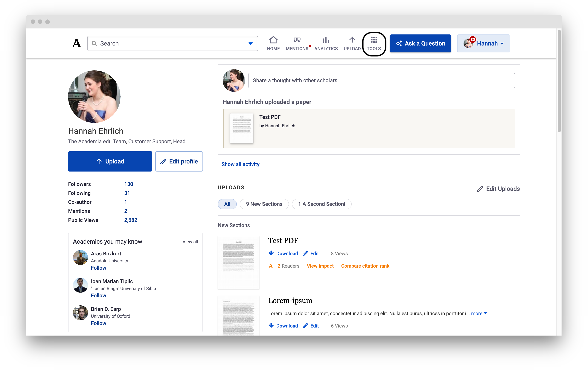588x373 pixels.
Task: Click Show all activity link
Action: [x=240, y=164]
